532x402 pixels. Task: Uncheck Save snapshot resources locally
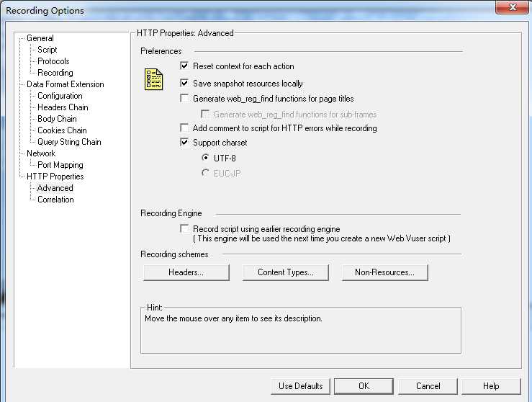tap(184, 83)
